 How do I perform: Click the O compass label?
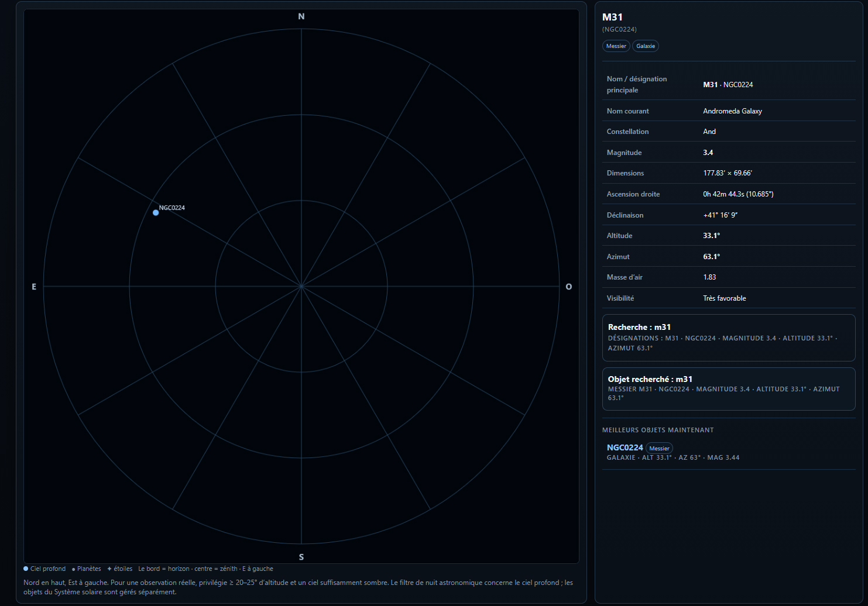[569, 287]
